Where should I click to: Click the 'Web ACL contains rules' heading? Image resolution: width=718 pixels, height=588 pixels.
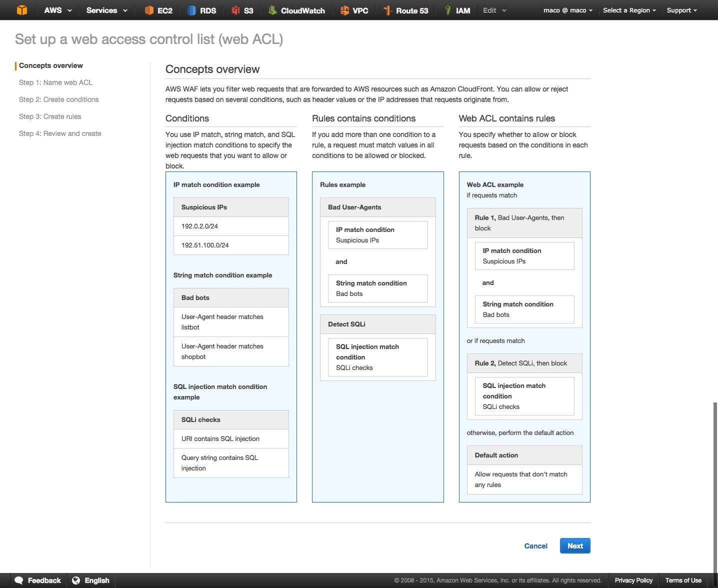point(506,118)
